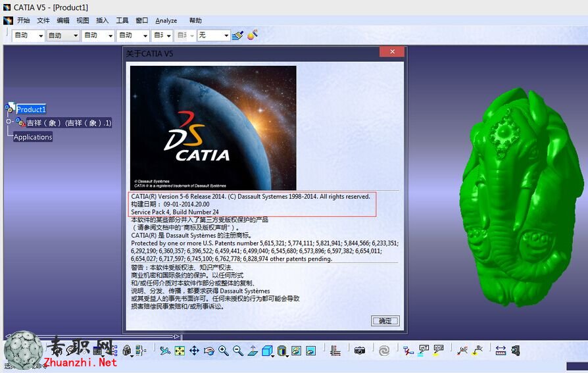Click the horizontal scrollbar under the tree
588x373 pixels.
[x=92, y=336]
